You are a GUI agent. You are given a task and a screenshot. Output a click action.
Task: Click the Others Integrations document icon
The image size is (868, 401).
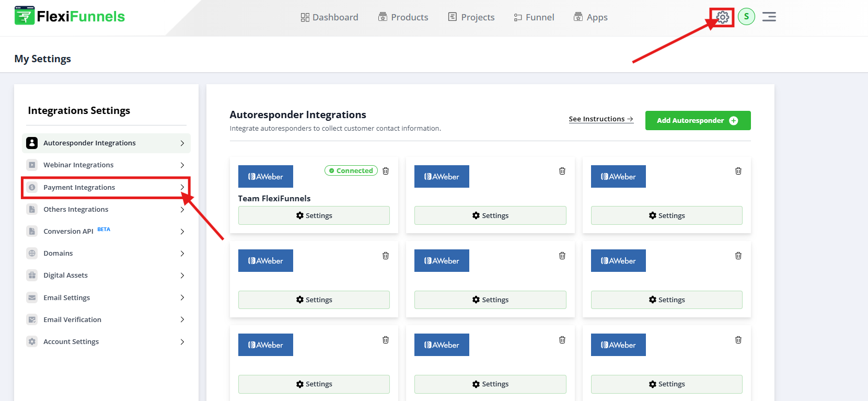[32, 209]
